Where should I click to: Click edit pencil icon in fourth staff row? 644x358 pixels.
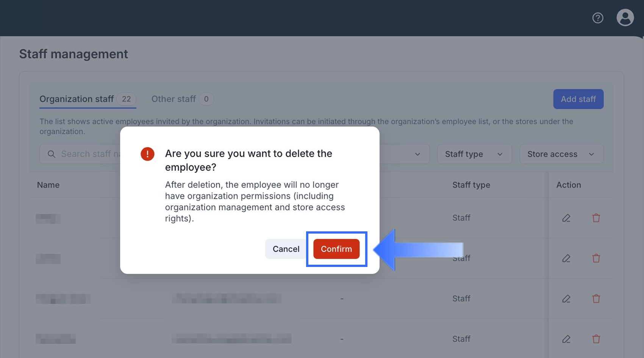click(566, 339)
